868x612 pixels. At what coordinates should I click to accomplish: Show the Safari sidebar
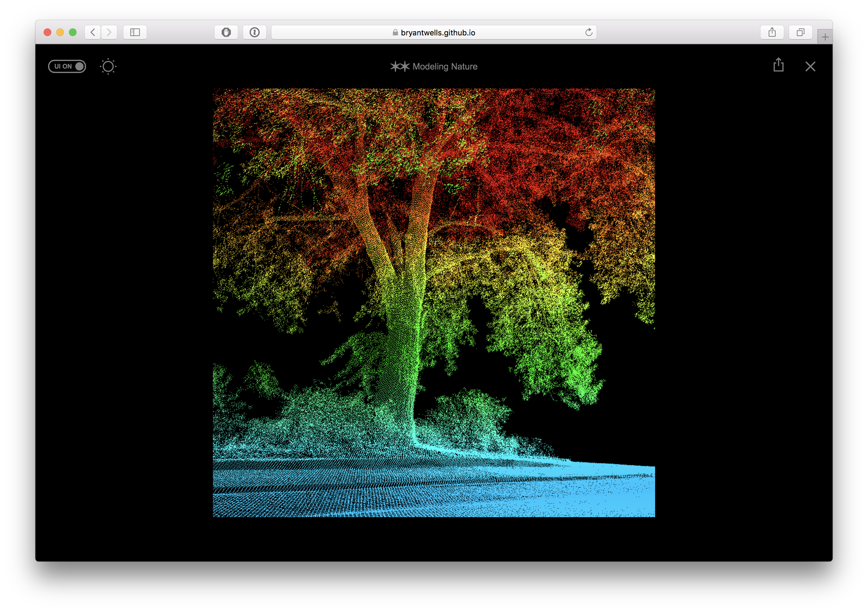pyautogui.click(x=135, y=33)
